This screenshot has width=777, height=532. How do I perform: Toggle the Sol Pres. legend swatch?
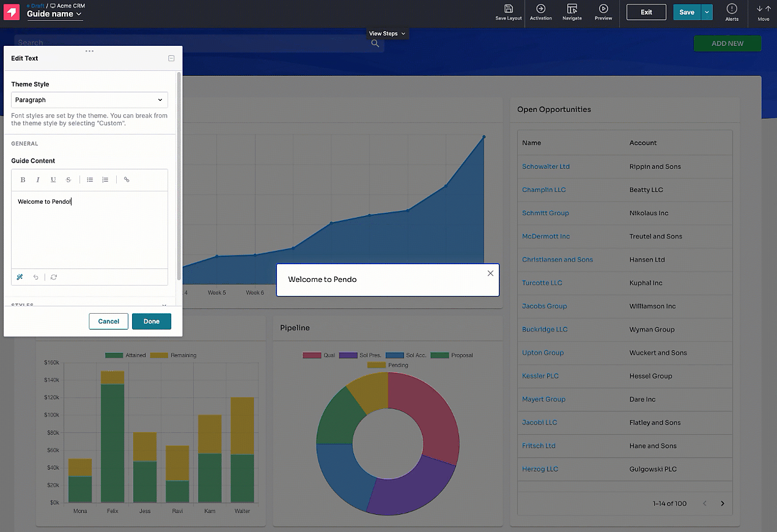pyautogui.click(x=348, y=355)
